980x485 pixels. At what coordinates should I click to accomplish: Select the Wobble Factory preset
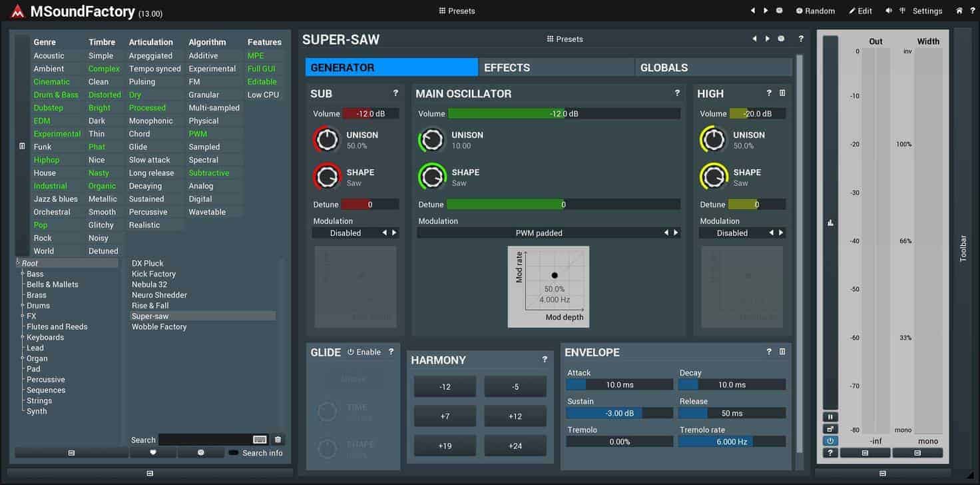[x=159, y=326]
